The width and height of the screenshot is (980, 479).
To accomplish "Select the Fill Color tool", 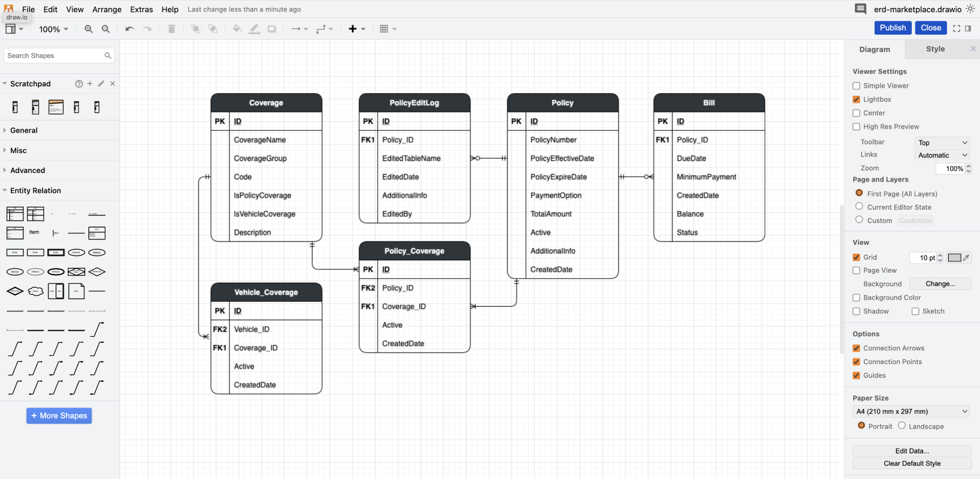I will pos(237,29).
